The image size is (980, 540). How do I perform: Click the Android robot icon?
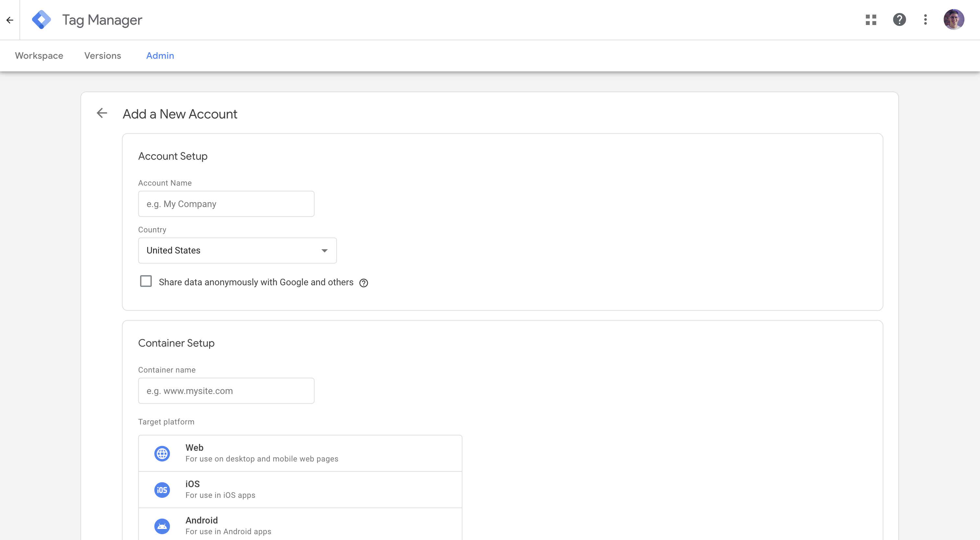tap(162, 526)
